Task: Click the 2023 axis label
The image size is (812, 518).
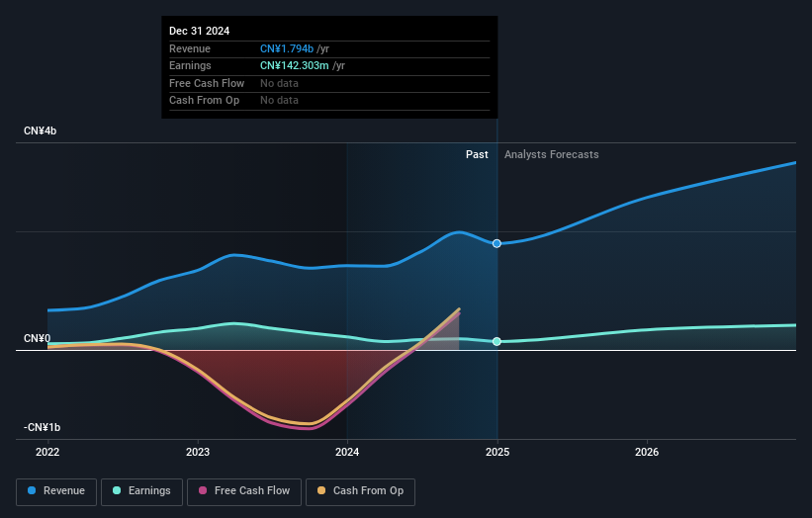Action: point(198,452)
